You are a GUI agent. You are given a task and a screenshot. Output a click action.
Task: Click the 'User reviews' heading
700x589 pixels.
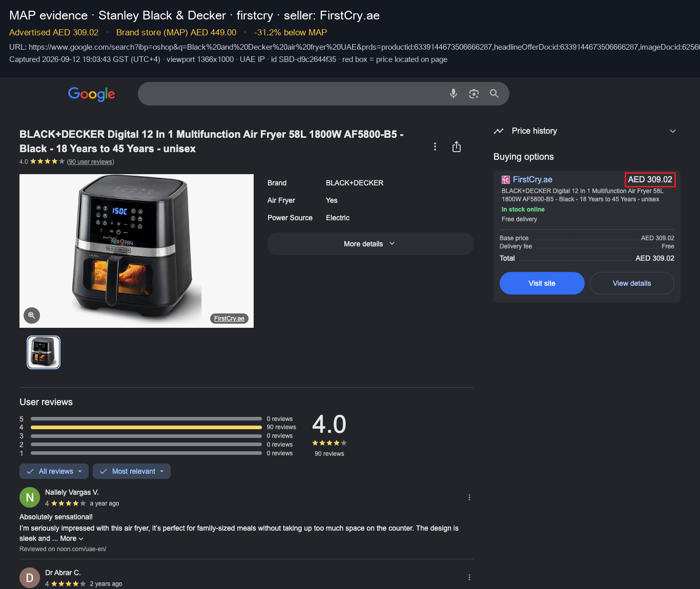point(46,402)
